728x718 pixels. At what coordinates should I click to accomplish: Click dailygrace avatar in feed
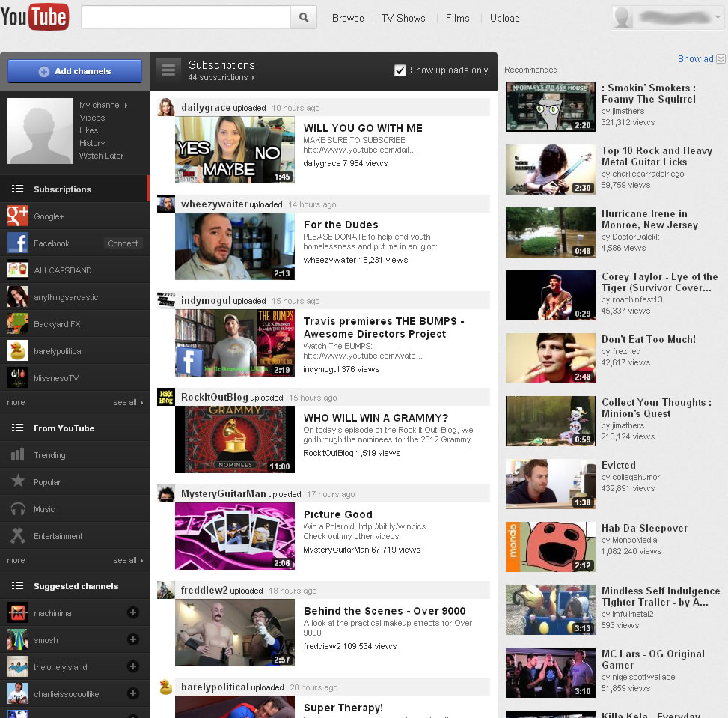click(x=166, y=107)
